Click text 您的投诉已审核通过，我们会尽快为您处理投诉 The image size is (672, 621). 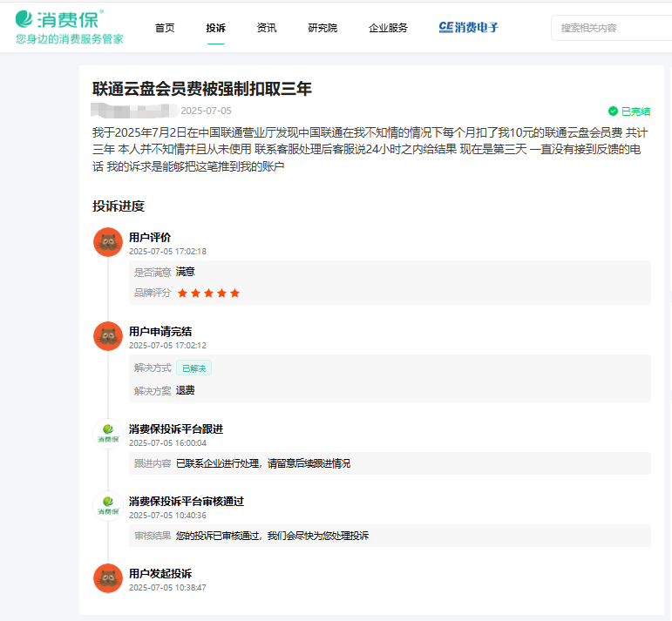pyautogui.click(x=272, y=536)
